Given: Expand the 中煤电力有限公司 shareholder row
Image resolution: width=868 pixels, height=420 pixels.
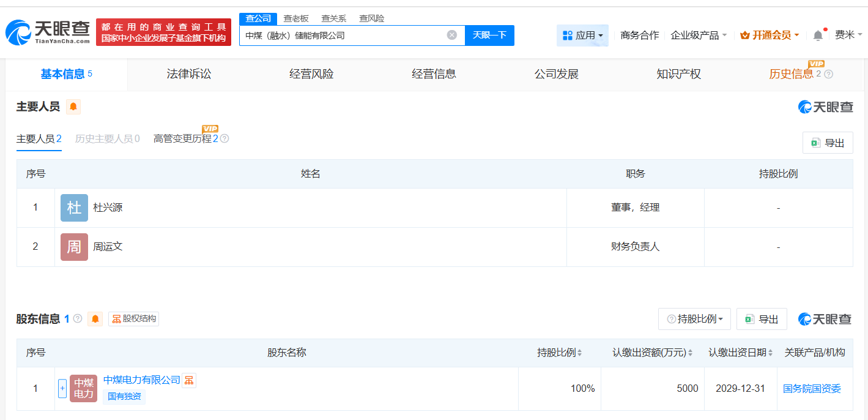Looking at the screenshot, I should click(62, 388).
